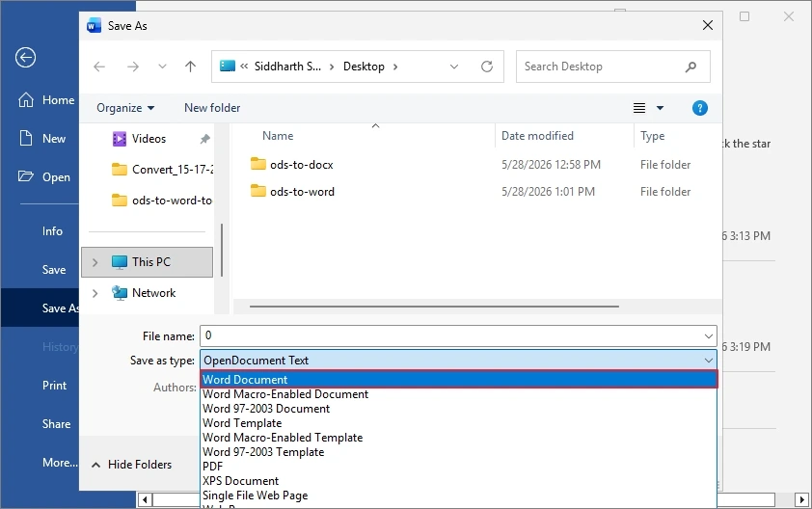Click Siddharth S... path segment
The height and width of the screenshot is (509, 812).
coord(287,67)
